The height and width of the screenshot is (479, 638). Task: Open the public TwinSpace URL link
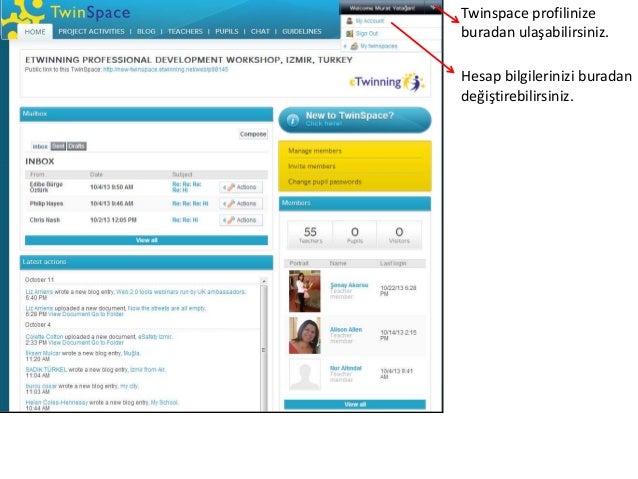pyautogui.click(x=166, y=70)
